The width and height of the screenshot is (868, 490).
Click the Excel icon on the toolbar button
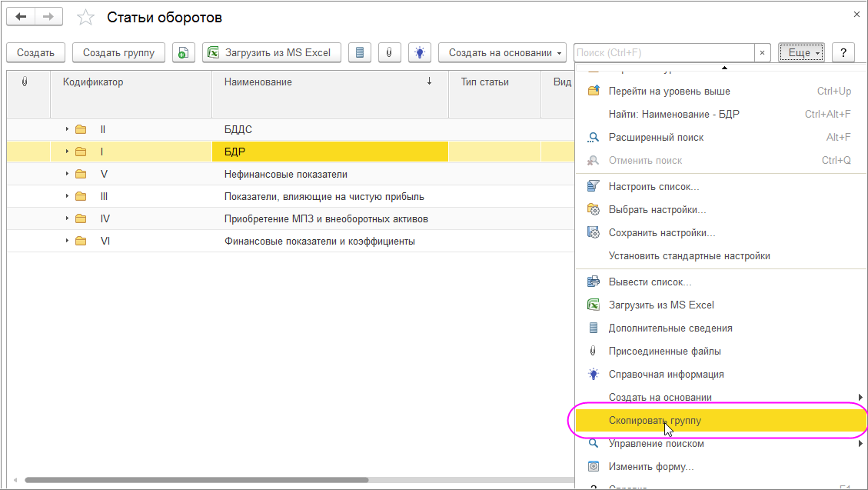pyautogui.click(x=213, y=52)
